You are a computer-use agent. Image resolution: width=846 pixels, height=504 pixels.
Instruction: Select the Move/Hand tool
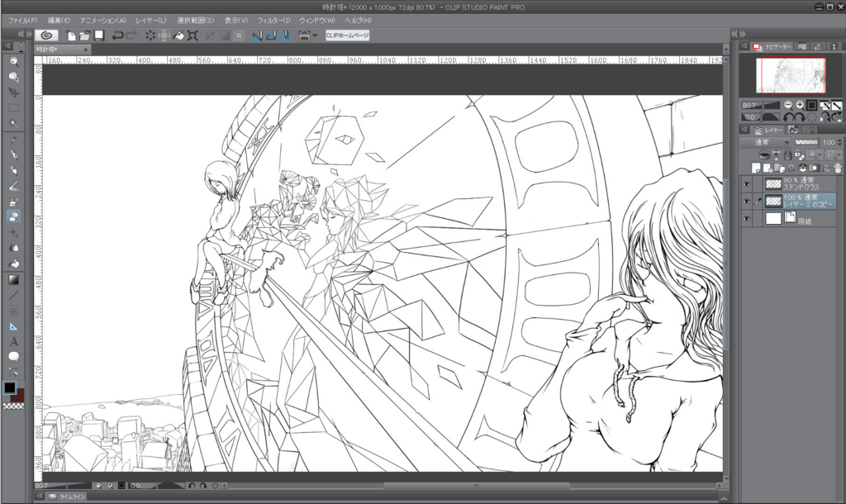[13, 77]
